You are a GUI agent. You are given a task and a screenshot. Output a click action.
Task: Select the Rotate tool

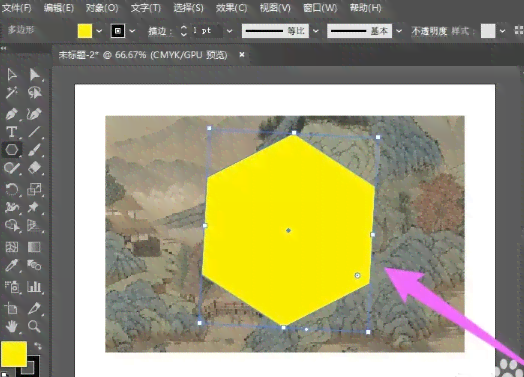[12, 190]
